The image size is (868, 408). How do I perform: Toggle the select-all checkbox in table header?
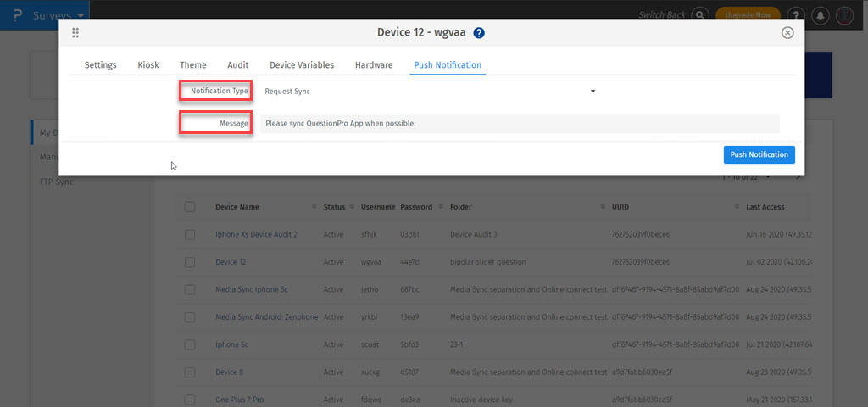click(x=190, y=207)
